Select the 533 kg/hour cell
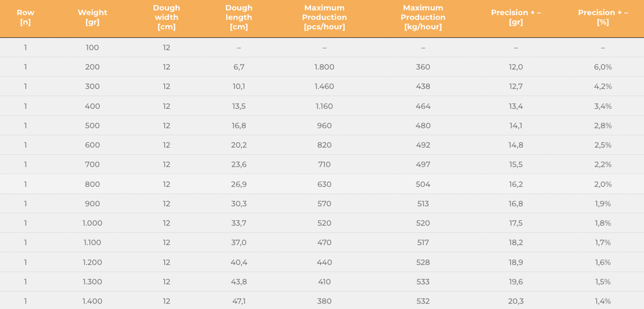 (423, 282)
